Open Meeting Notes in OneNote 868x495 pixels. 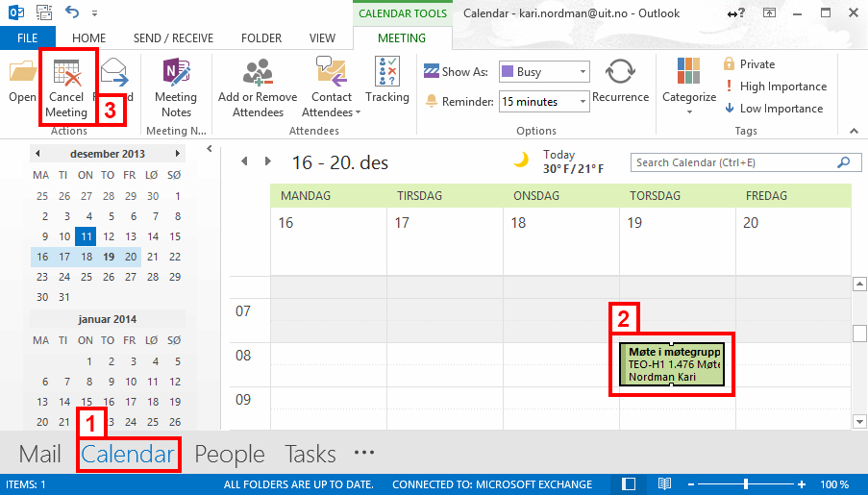click(x=176, y=87)
